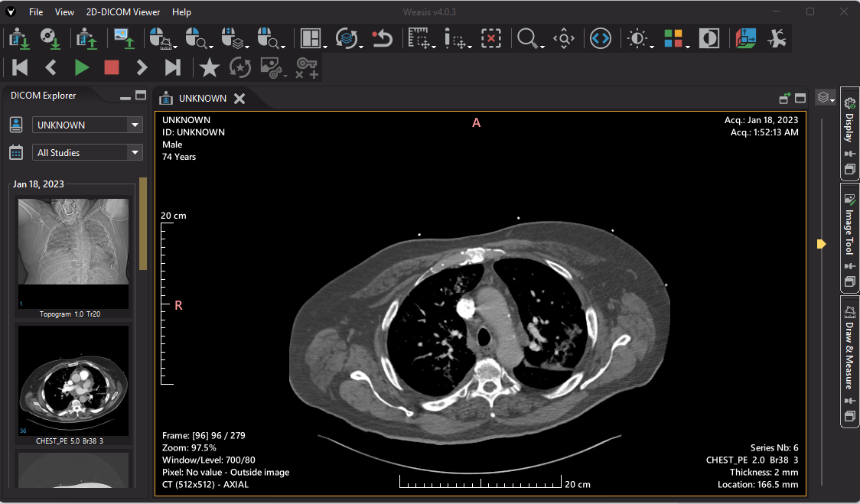Click the patient icon in DICOM Explorer
This screenshot has height=504, width=860.
point(16,125)
